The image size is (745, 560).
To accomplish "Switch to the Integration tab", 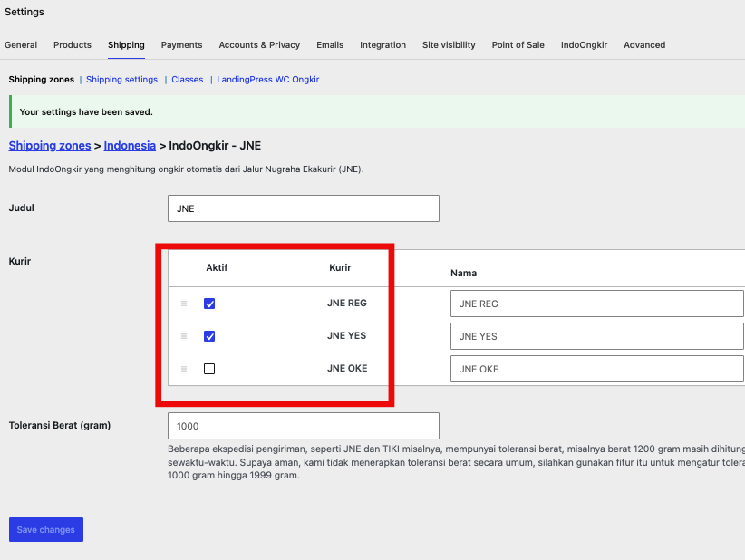I will [x=383, y=45].
